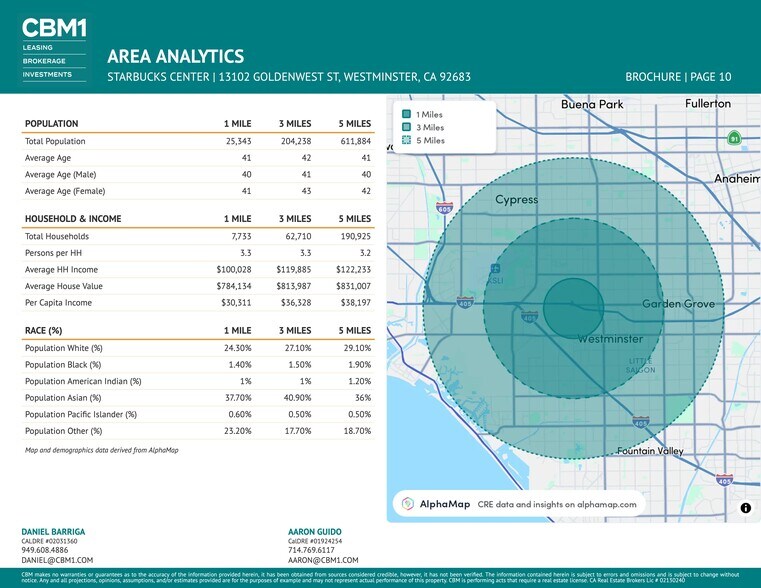
Task: Click the Per Capita Income value $38,197
Action: 356,302
